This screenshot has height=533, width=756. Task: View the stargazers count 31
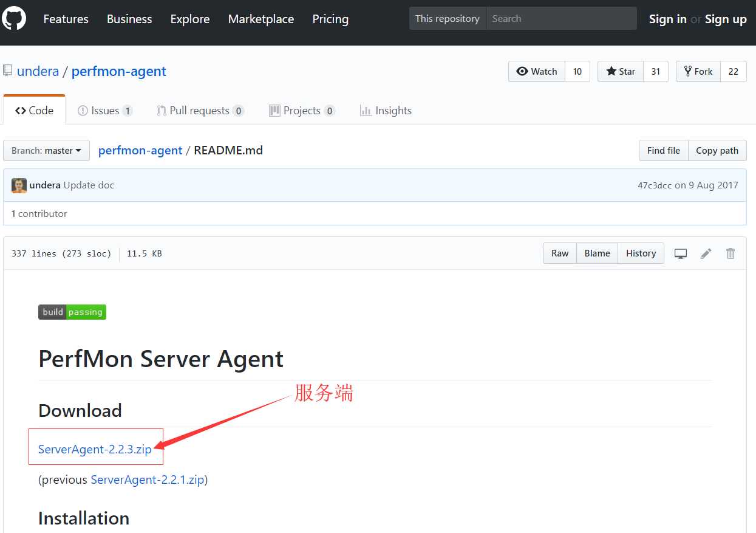tap(656, 72)
